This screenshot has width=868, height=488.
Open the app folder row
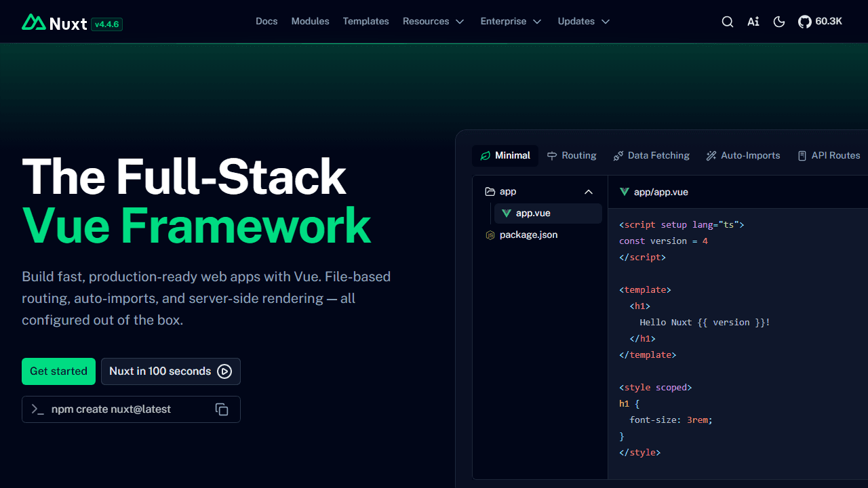click(540, 192)
